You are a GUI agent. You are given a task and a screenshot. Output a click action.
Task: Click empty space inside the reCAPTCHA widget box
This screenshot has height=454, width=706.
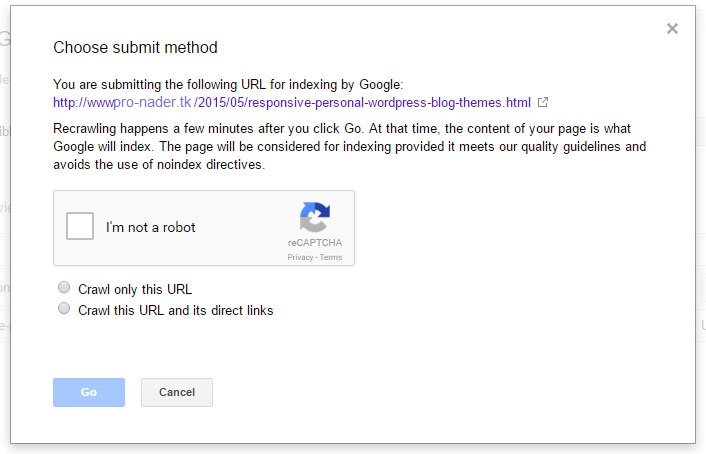240,250
